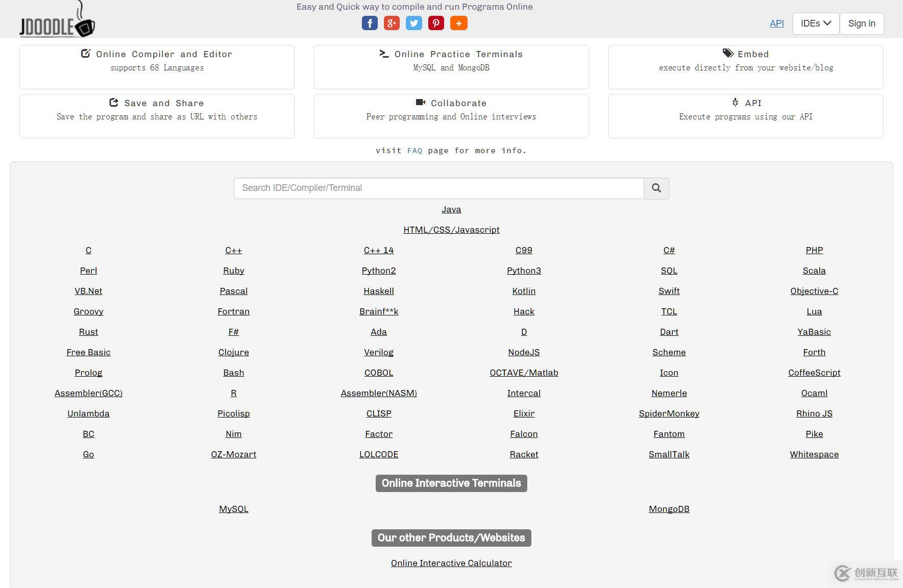This screenshot has width=903, height=588.
Task: Open more sharing options plus icon
Action: (x=458, y=23)
